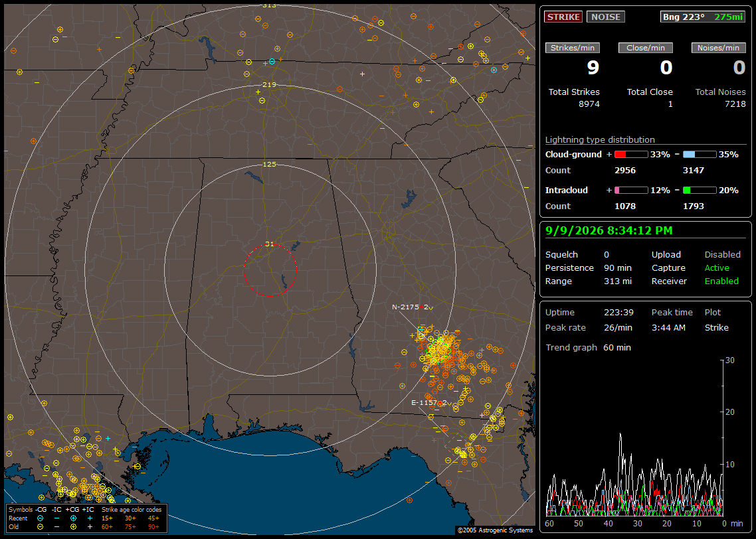Toggle the Receiver Enabled status
Viewport: 756px width, 539px height.
tap(721, 281)
